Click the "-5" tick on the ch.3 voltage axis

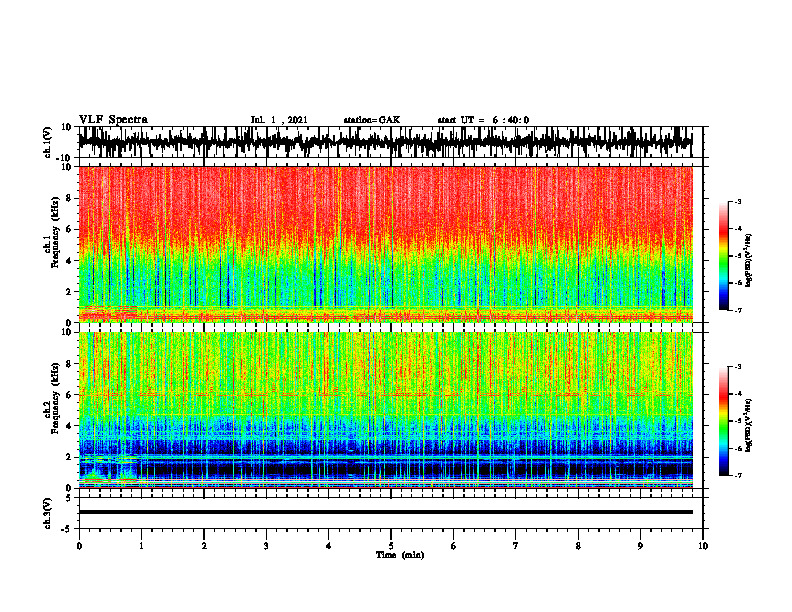pos(67,529)
